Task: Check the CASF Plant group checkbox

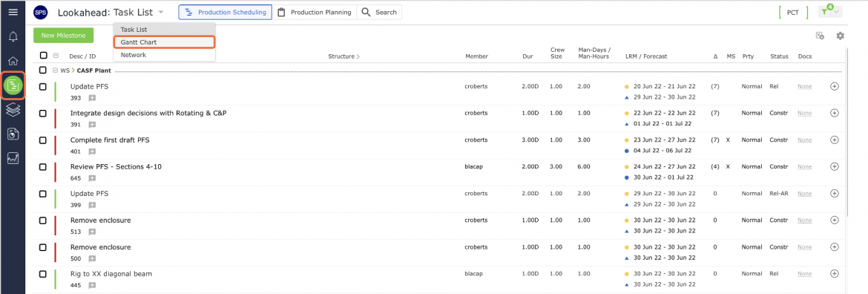Action: coord(42,71)
